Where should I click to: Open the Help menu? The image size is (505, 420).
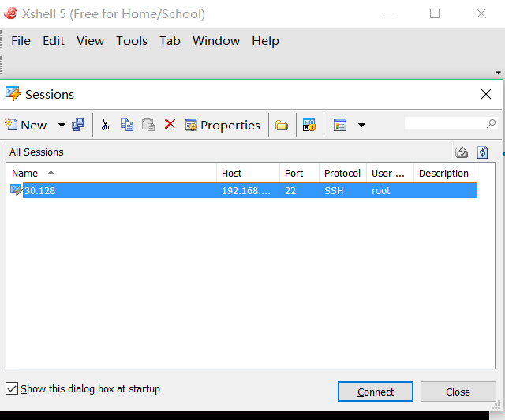[x=265, y=41]
